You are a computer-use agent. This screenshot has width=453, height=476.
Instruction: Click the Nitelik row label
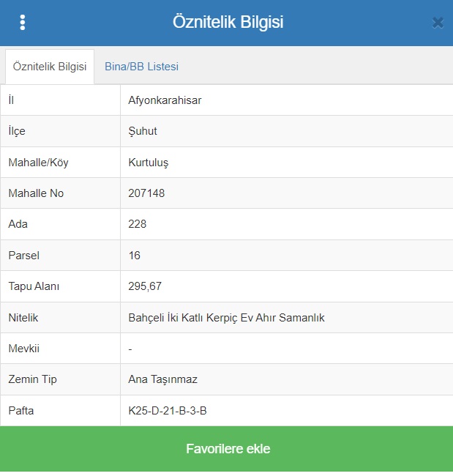pos(23,318)
